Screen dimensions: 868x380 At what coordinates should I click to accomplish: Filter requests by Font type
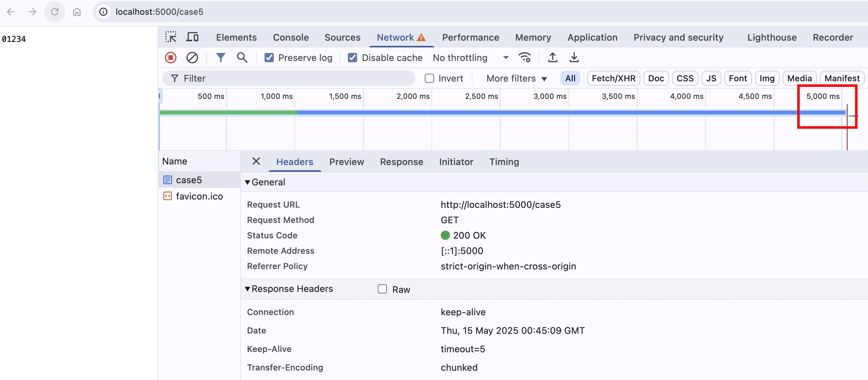(x=738, y=78)
